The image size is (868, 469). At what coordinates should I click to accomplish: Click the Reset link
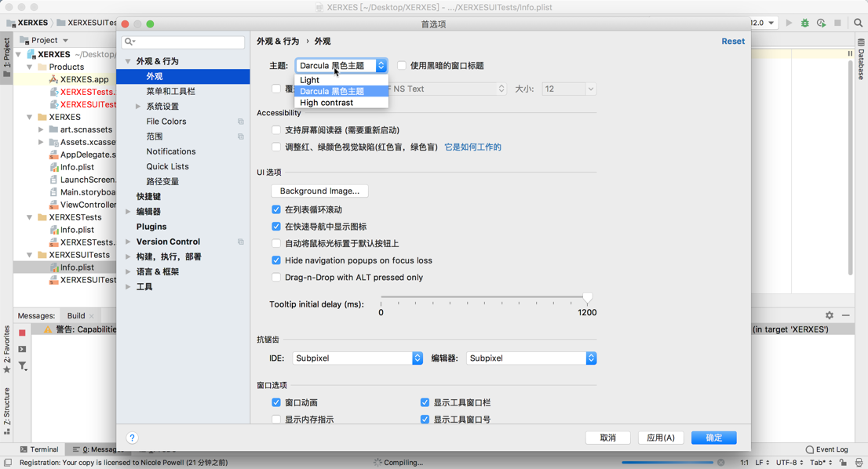click(733, 42)
